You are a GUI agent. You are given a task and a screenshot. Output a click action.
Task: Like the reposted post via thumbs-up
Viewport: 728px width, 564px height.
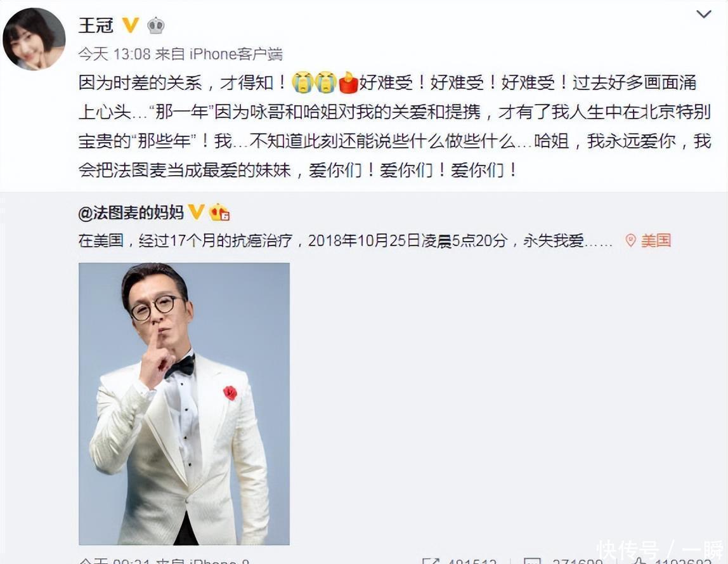[x=639, y=561]
